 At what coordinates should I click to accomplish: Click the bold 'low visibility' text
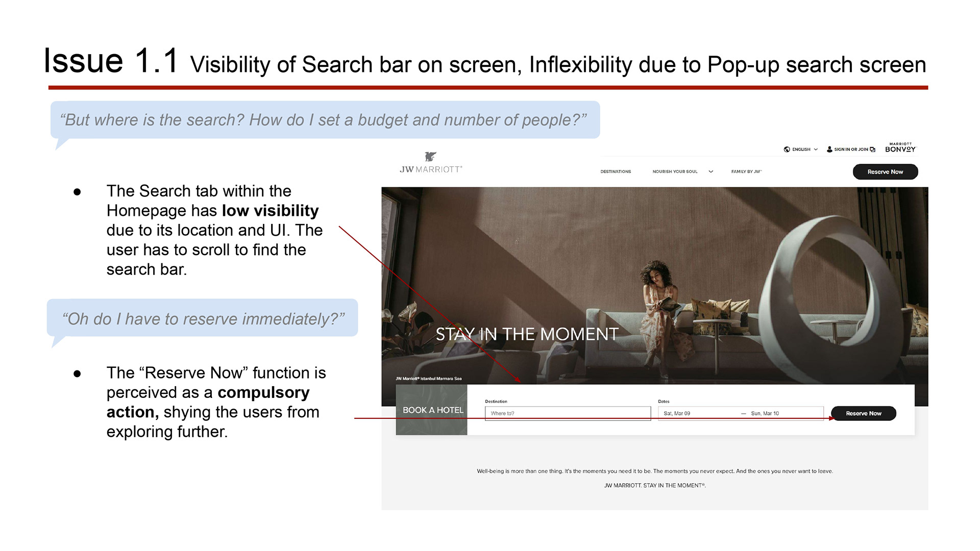pos(270,211)
